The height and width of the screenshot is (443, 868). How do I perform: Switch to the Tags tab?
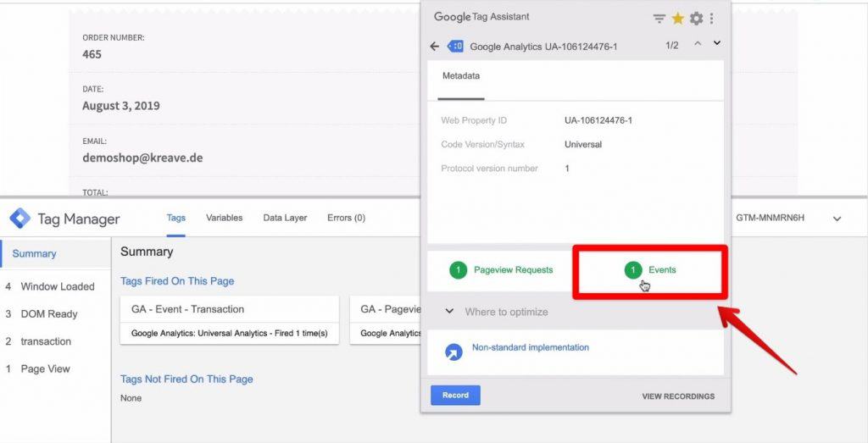tap(176, 218)
